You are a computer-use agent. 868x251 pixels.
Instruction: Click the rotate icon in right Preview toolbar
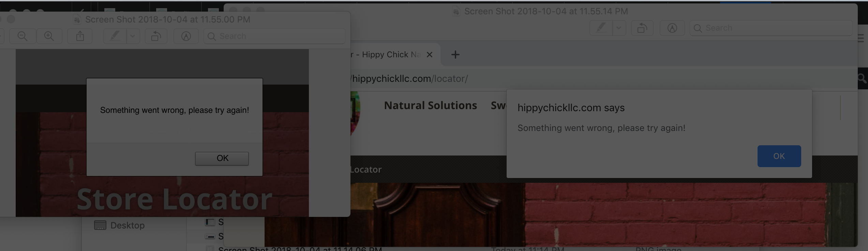[x=642, y=28]
